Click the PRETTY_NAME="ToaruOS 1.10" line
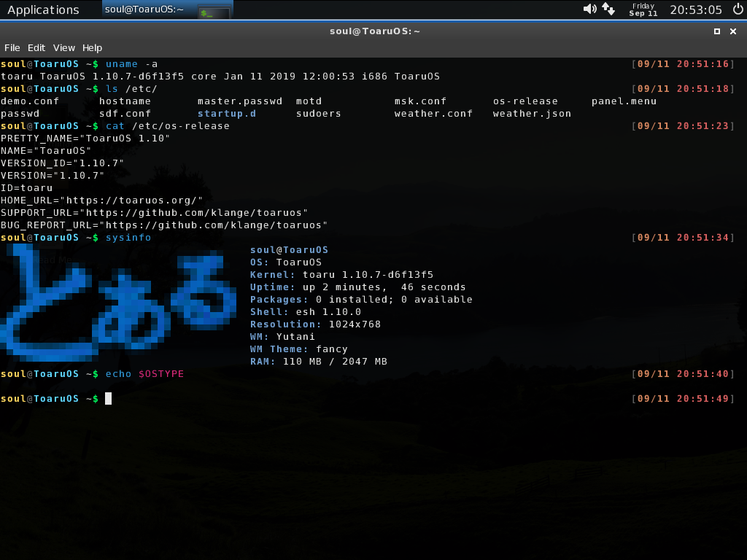747x560 pixels. (85, 139)
